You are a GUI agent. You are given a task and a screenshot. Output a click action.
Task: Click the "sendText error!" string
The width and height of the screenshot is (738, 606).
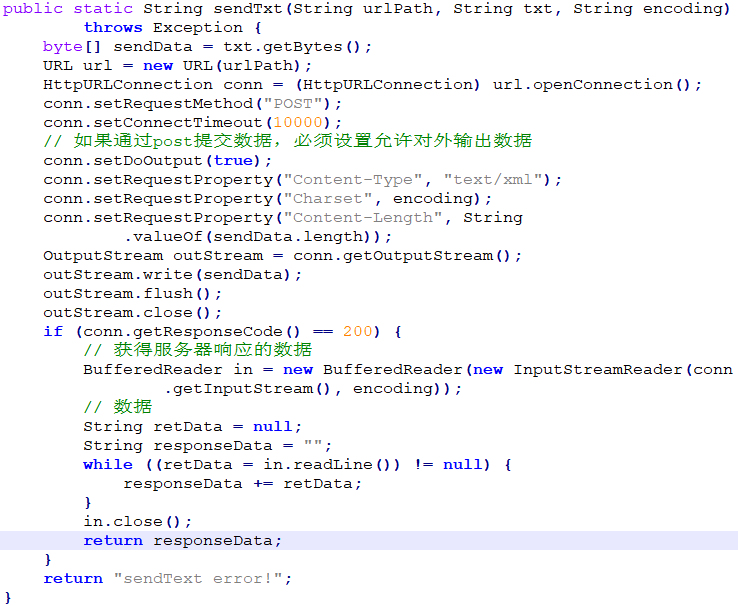[198, 579]
